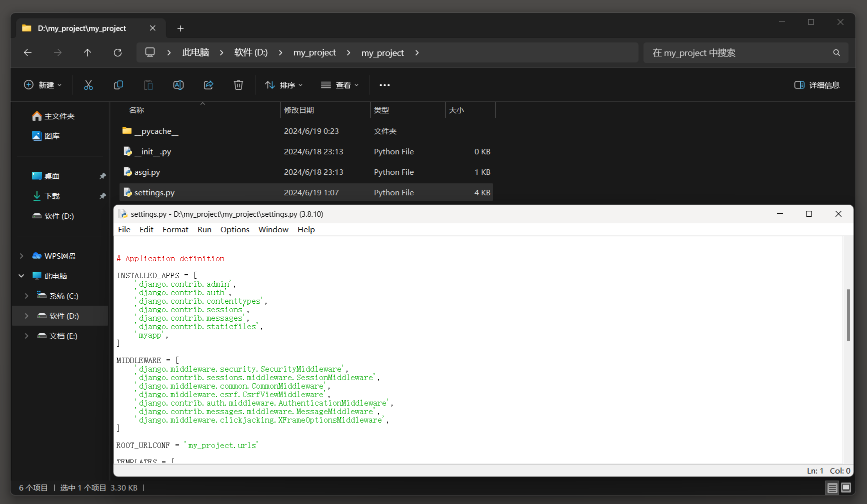Open IDLE Help menu
This screenshot has height=504, width=867.
[x=306, y=229]
